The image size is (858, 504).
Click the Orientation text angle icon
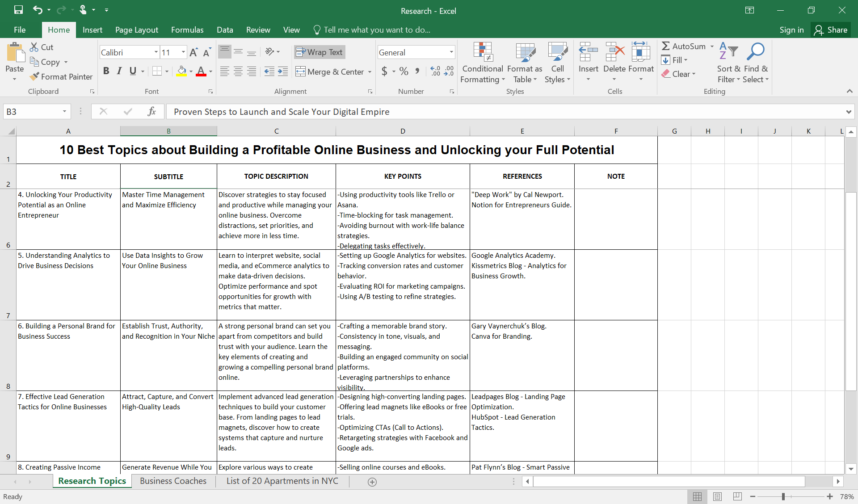(x=269, y=52)
